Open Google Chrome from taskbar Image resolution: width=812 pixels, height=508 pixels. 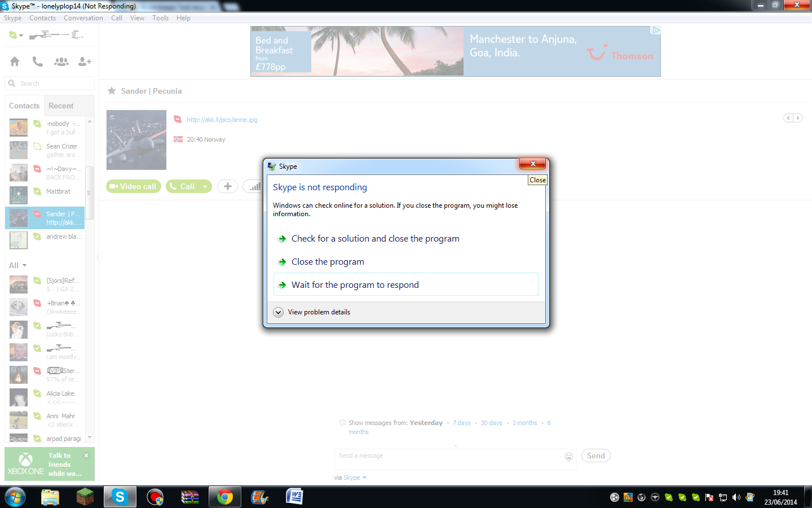point(225,497)
